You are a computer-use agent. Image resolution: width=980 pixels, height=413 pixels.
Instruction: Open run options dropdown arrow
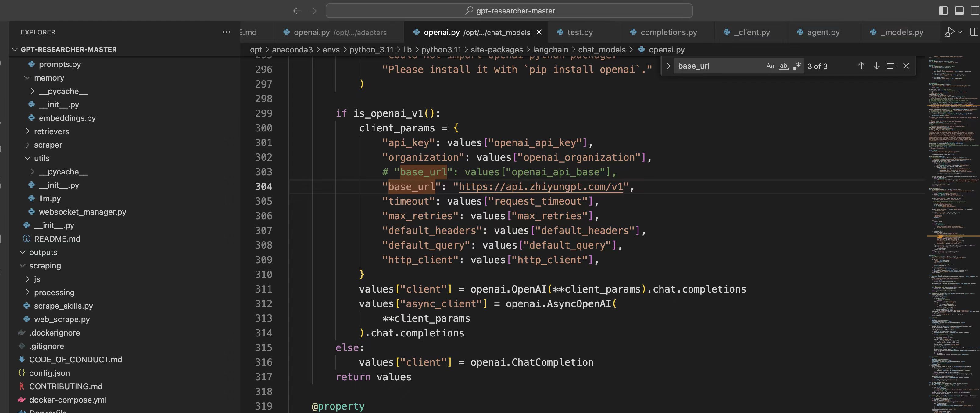pos(960,32)
